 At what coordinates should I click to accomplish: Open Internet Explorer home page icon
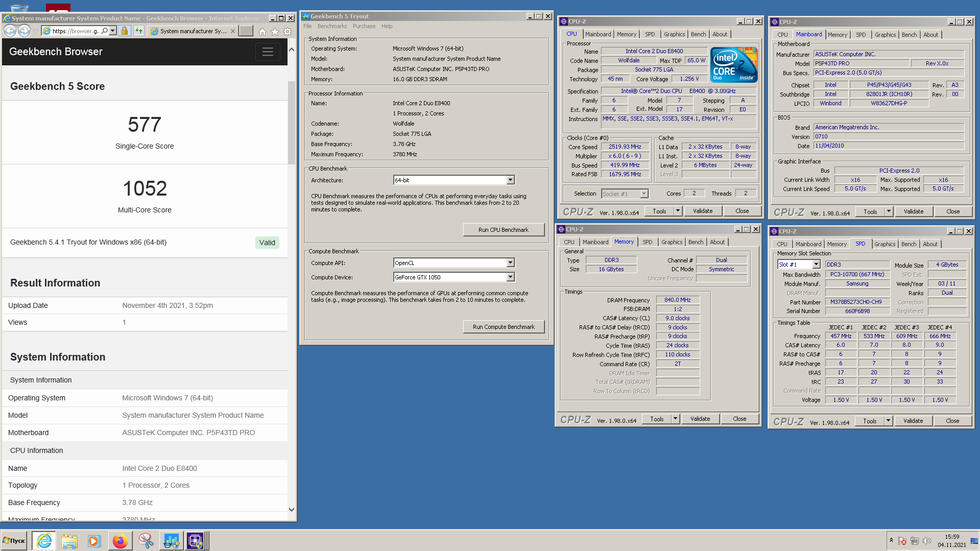262,32
